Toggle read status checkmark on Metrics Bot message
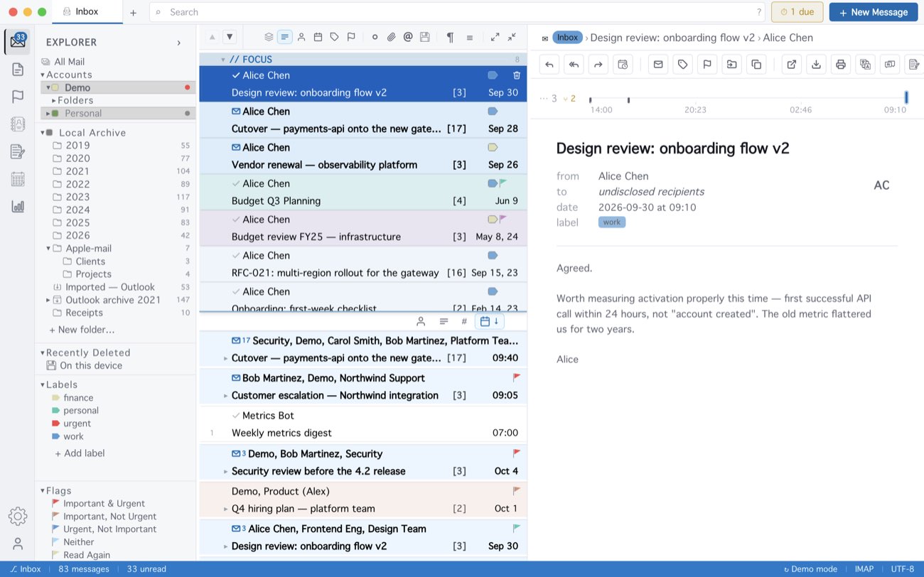Viewport: 924px width, 577px height. pos(236,416)
